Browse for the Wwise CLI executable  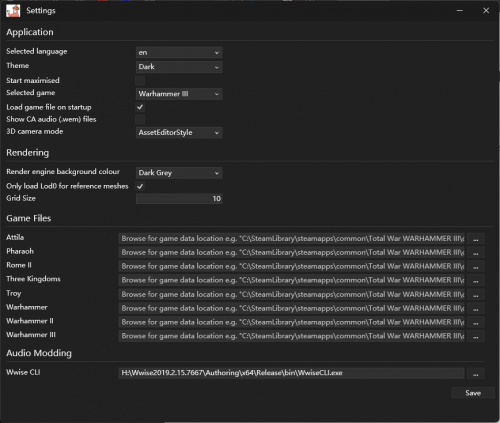click(x=476, y=373)
